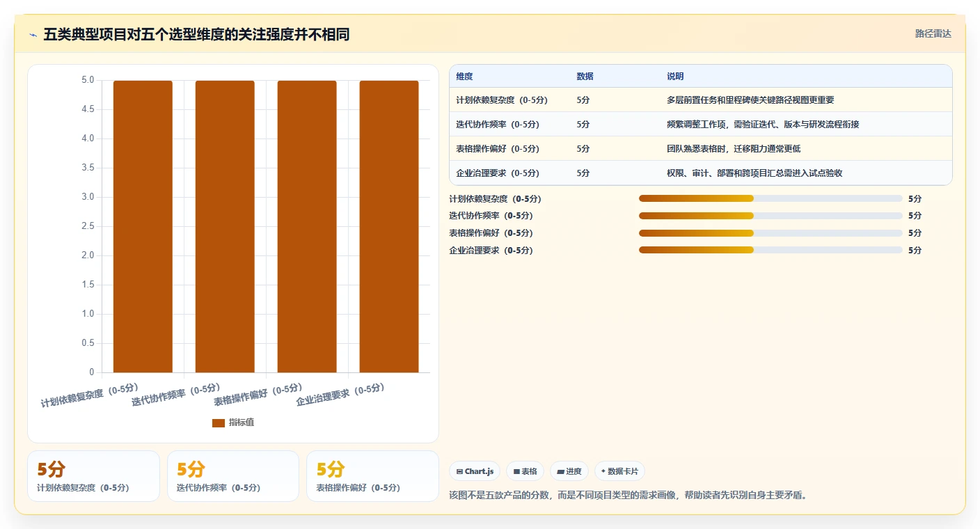Click the 5分 value in the 计划依赖复杂度 table row
Image resolution: width=980 pixels, height=529 pixels.
(583, 100)
